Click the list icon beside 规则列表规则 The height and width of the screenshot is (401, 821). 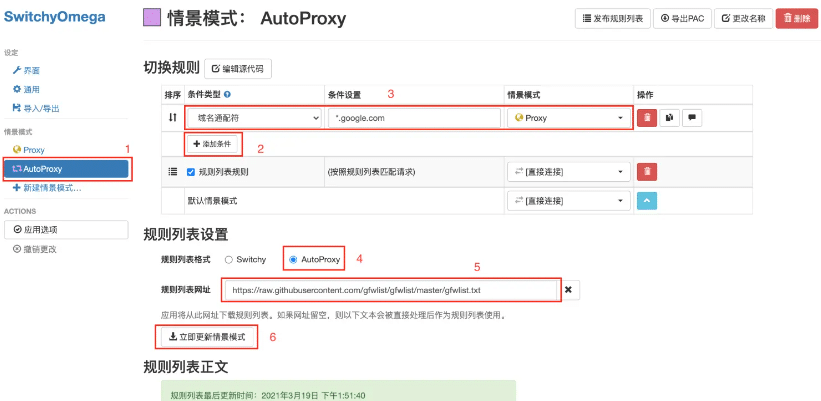172,171
